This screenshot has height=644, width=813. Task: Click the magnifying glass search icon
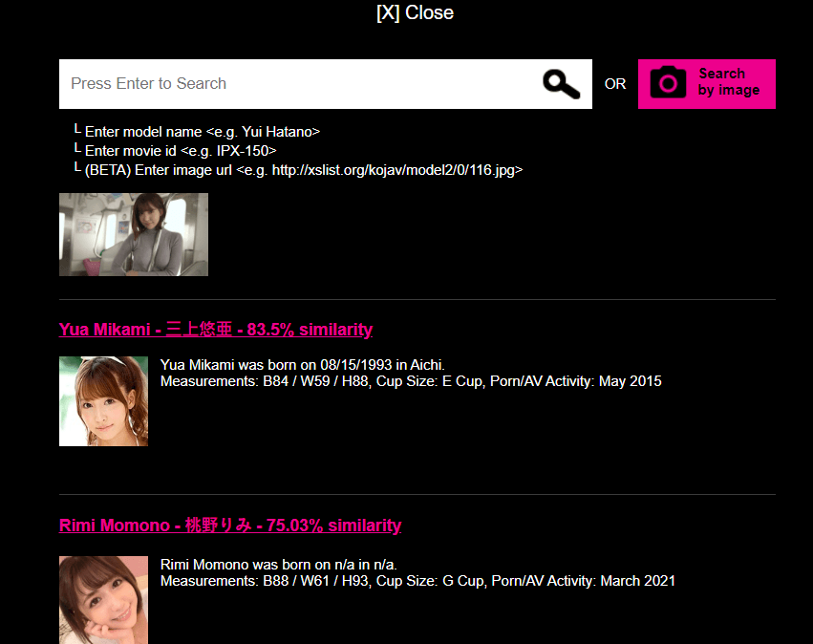click(x=561, y=84)
